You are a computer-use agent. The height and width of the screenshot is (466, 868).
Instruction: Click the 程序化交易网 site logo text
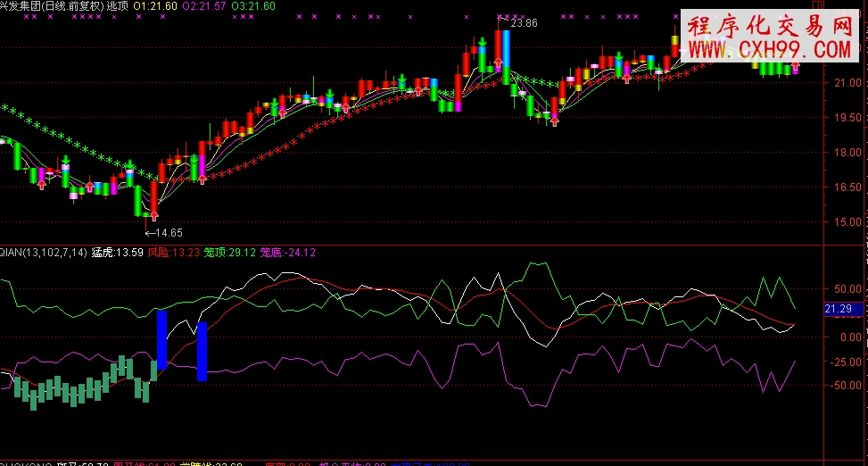pos(769,26)
